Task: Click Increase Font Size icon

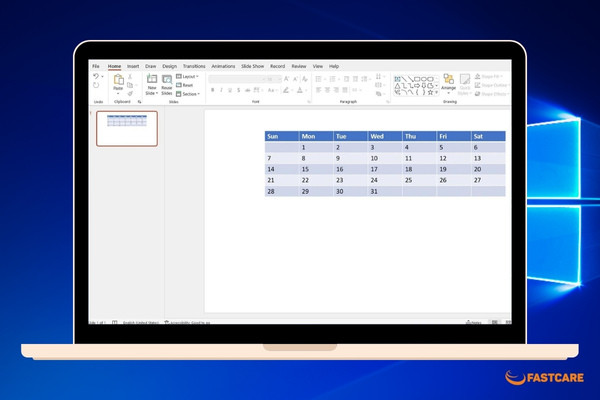Action: pos(286,79)
